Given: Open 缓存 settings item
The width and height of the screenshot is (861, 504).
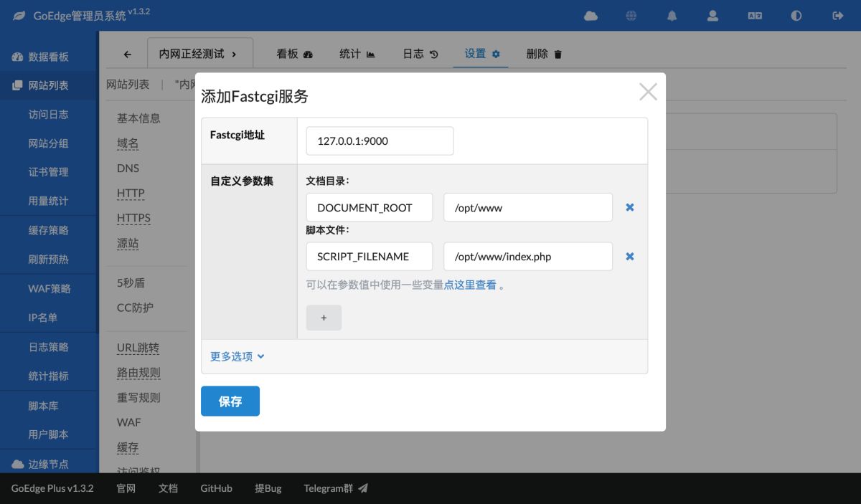Looking at the screenshot, I should pos(128,447).
